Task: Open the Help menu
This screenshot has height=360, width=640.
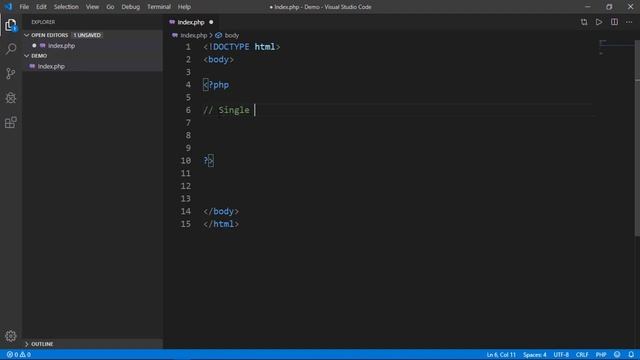Action: click(x=184, y=7)
